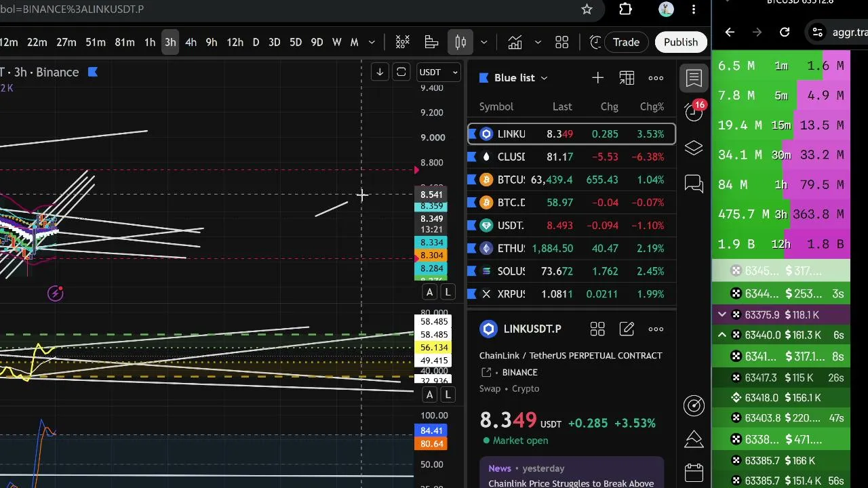Screen dimensions: 868x488
Task: Open the USDT currency dropdown
Action: click(x=439, y=72)
